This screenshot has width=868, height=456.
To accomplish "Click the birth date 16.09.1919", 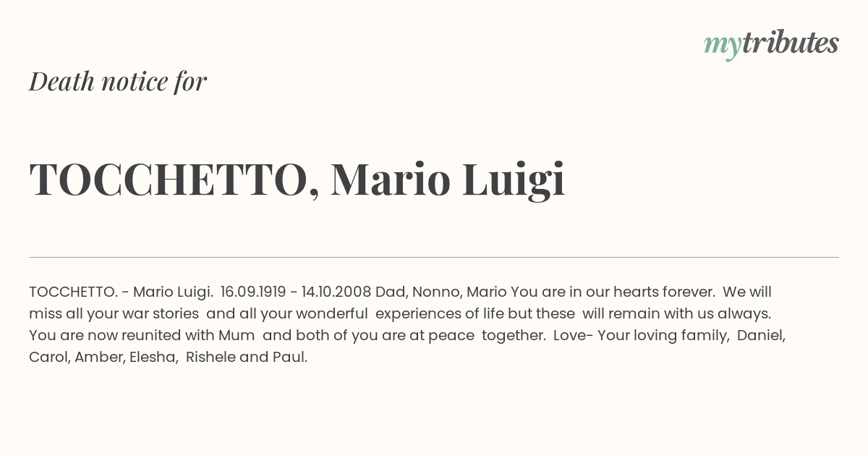I will coord(253,292).
